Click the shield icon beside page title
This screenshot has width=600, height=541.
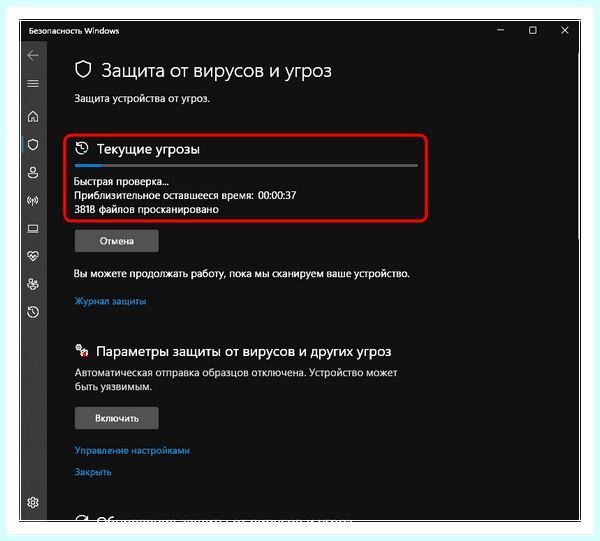(x=83, y=70)
